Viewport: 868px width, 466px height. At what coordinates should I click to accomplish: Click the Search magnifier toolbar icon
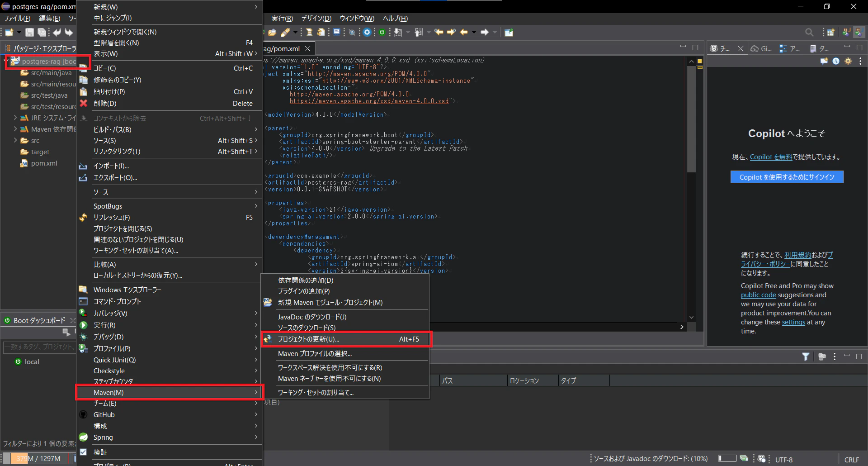pyautogui.click(x=809, y=32)
